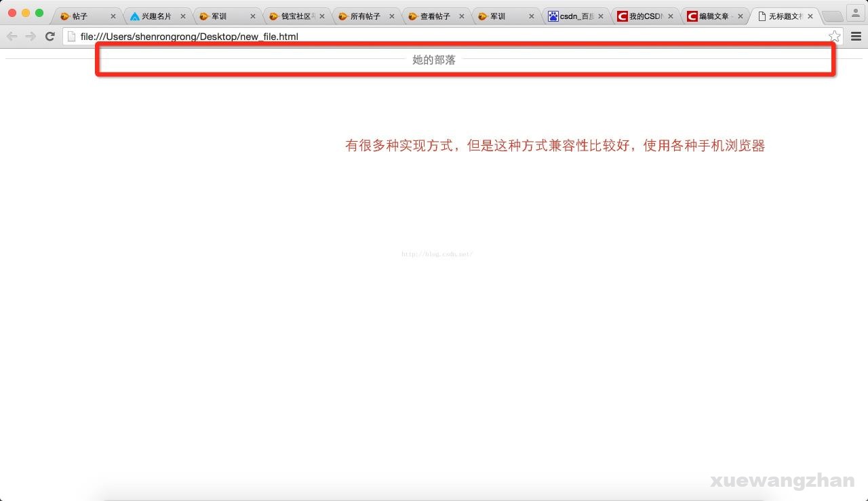Close the 无标题文档 tab

[x=810, y=16]
